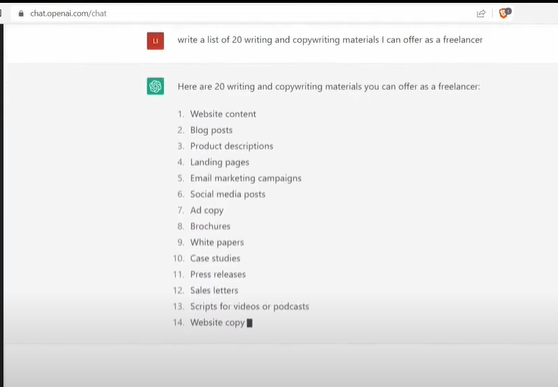
Task: Click list item 'Website copy'
Action: click(217, 323)
